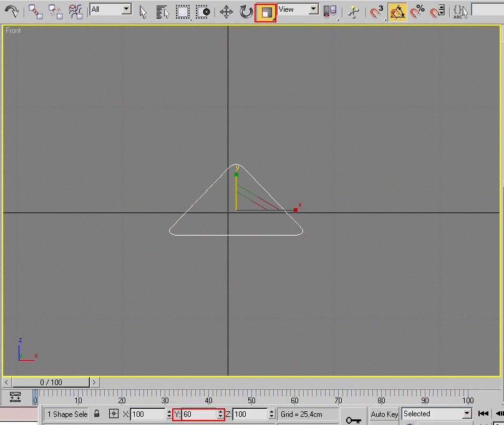Click frame 50 on the timeline
Image resolution: width=504 pixels, height=425 pixels.
coord(251,400)
